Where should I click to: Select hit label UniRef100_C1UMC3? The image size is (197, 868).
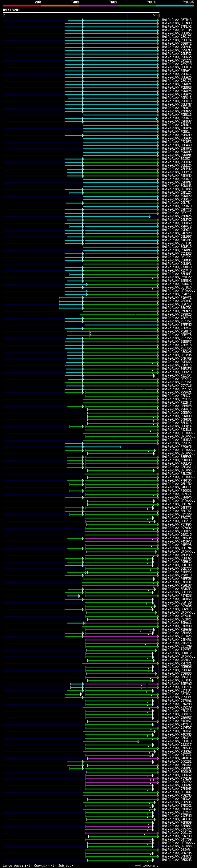pos(177,440)
